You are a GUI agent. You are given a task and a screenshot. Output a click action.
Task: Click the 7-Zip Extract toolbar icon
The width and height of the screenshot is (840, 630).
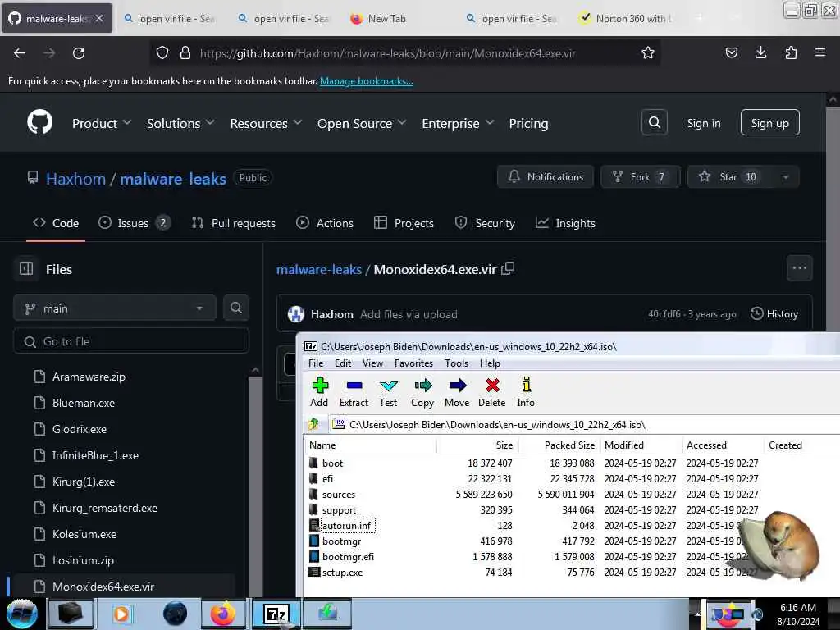point(354,386)
